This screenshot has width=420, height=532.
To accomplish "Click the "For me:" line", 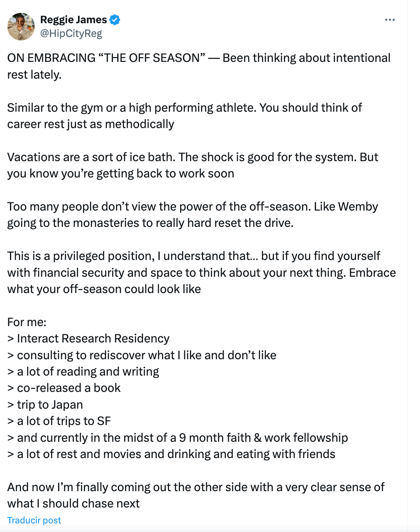I will pos(27,322).
